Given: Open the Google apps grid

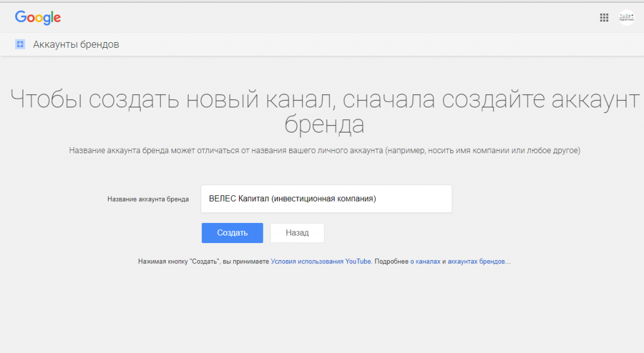Looking at the screenshot, I should pos(604,18).
